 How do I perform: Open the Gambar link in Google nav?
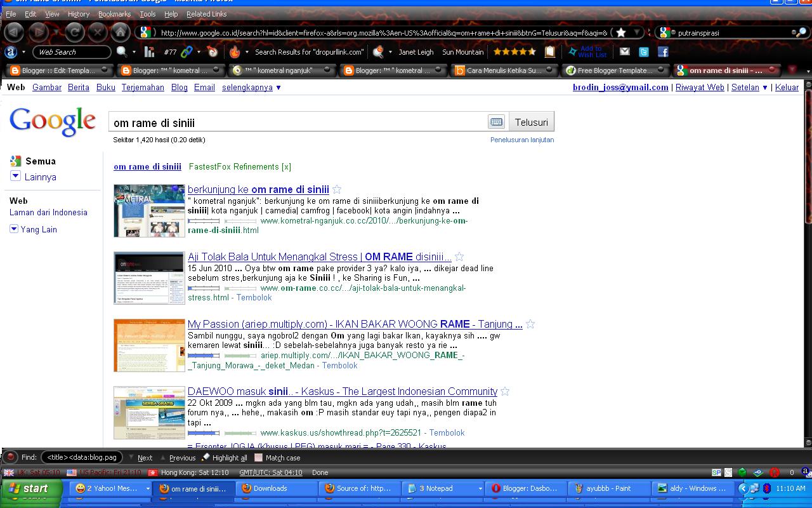[47, 88]
